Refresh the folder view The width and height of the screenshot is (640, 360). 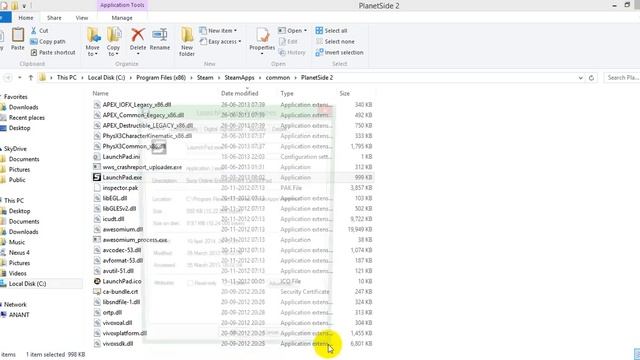tap(591, 78)
